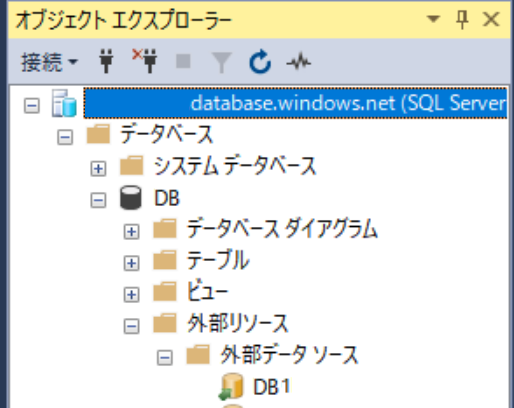Expand the テーブル folder

132,263
